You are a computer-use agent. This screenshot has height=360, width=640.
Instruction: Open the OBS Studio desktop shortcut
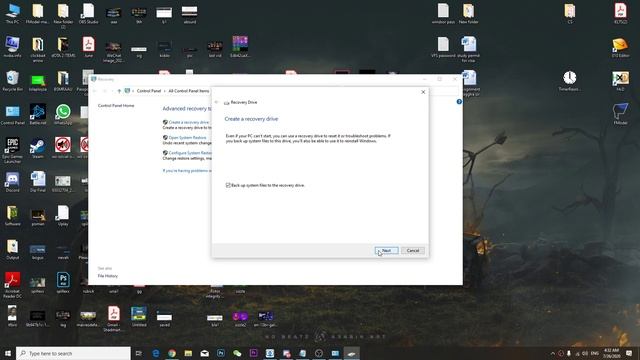(89, 13)
